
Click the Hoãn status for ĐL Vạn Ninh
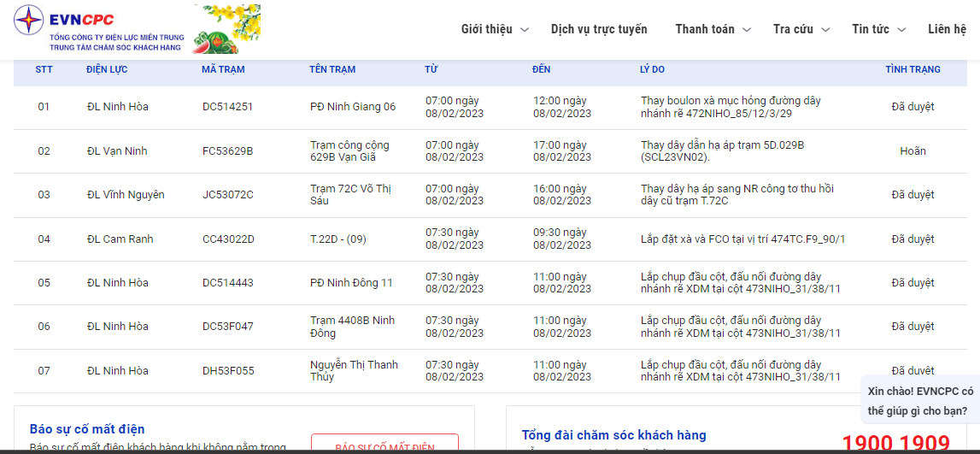point(913,151)
